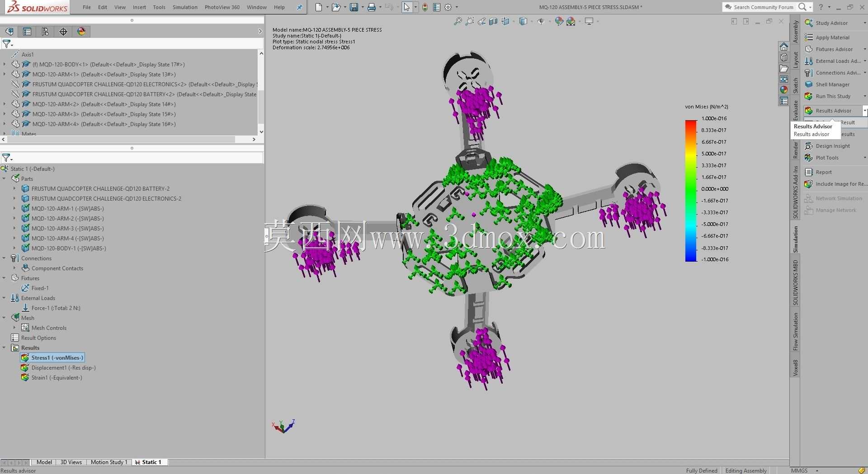The image size is (868, 474).
Task: Click the Display Style cube icon
Action: (x=523, y=21)
